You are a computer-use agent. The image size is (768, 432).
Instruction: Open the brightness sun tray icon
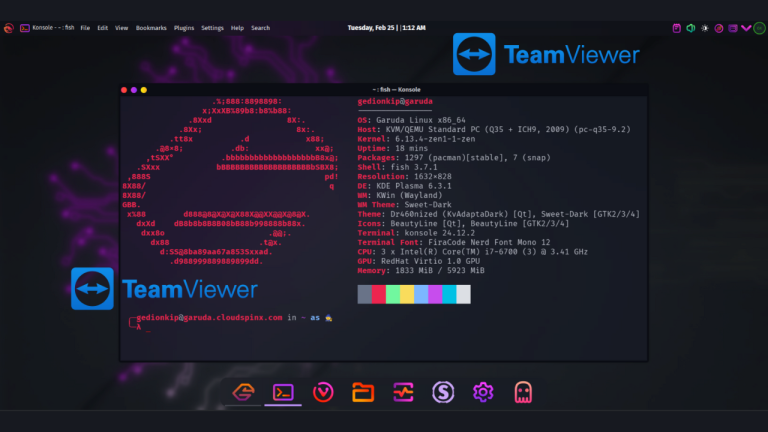pyautogui.click(x=705, y=28)
